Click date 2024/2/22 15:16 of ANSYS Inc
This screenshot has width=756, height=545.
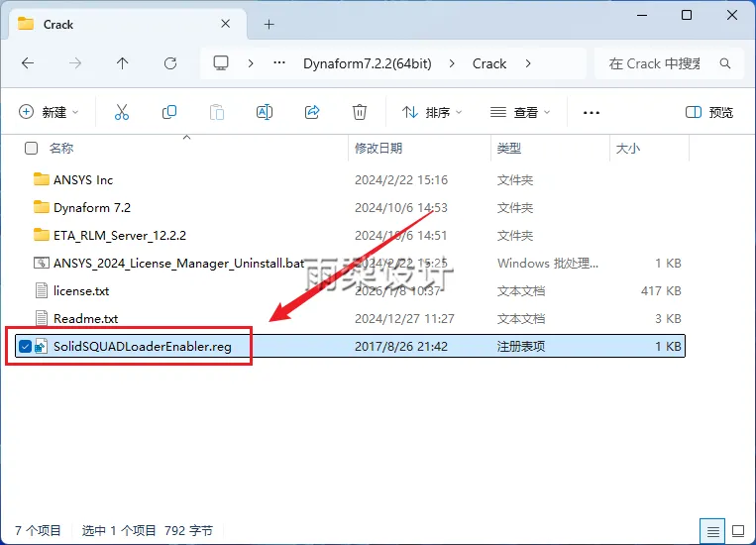tap(401, 180)
